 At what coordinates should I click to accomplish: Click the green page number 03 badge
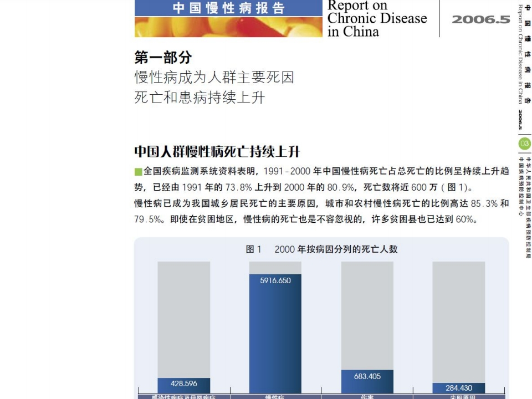(x=524, y=144)
